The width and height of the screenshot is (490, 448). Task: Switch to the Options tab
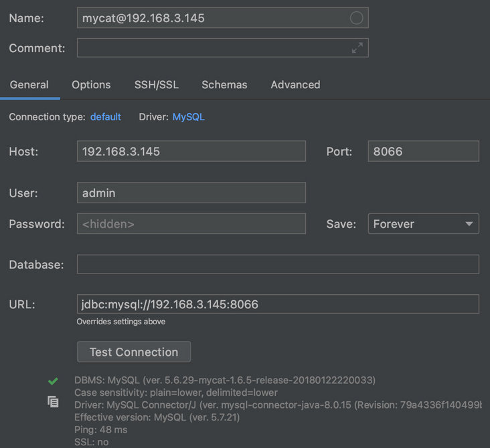point(91,85)
